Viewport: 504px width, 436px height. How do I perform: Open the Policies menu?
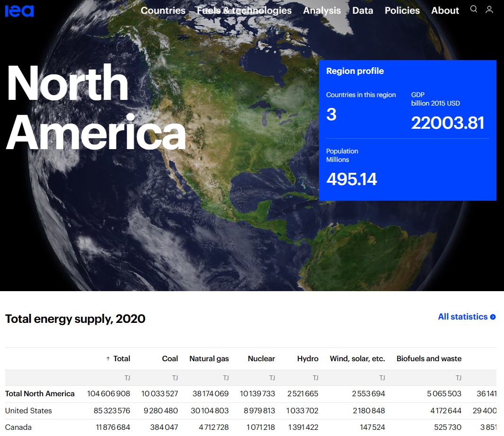[402, 10]
